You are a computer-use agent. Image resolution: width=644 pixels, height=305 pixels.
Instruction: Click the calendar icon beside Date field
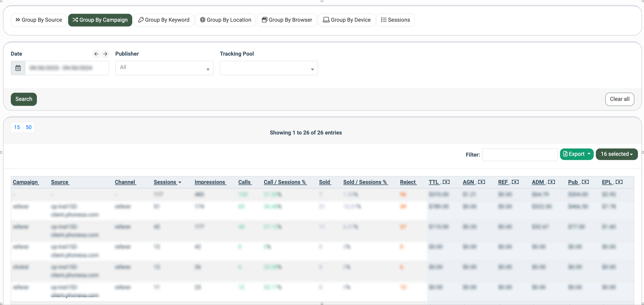pos(18,68)
